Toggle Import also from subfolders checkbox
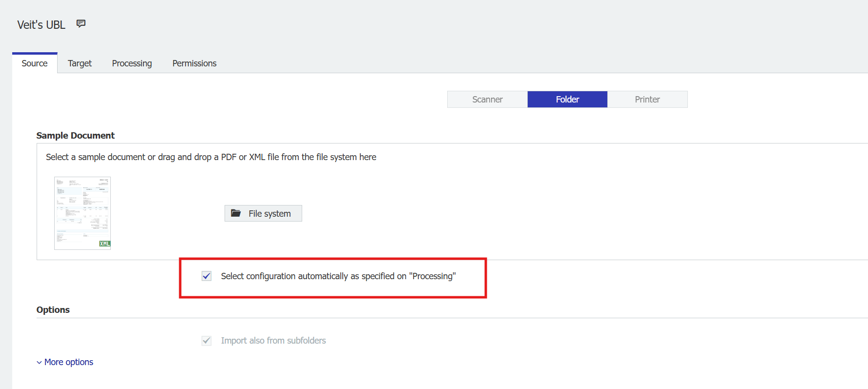The width and height of the screenshot is (868, 389). (x=207, y=341)
